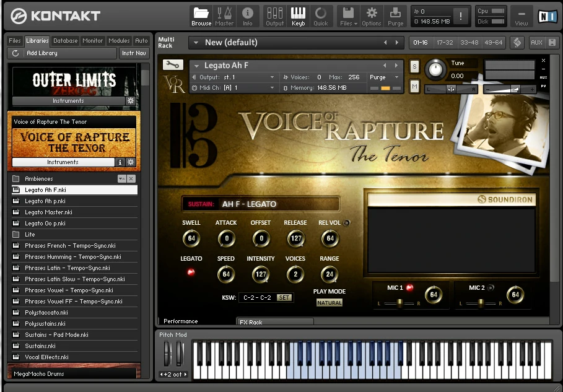Open the Output mixer section
Viewport: 563px width, 392px height.
click(274, 17)
